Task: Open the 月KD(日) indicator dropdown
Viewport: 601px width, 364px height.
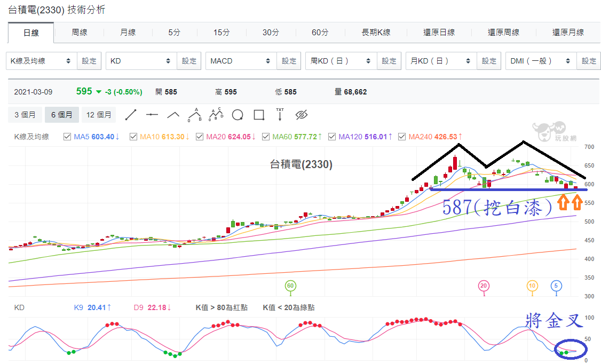Action: pos(441,61)
